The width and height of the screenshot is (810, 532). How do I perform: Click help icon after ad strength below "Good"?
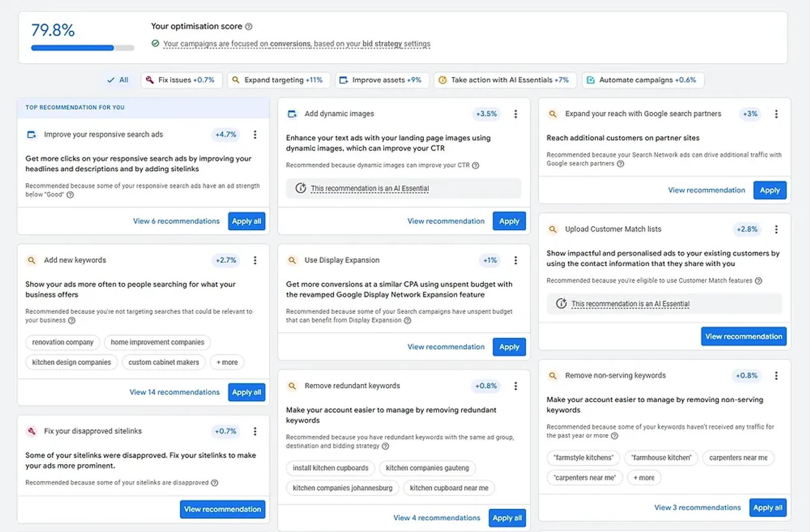70,195
